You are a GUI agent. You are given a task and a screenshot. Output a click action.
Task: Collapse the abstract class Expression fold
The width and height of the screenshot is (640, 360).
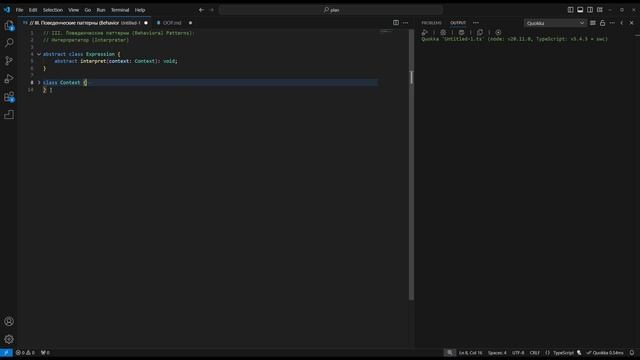pyautogui.click(x=39, y=54)
